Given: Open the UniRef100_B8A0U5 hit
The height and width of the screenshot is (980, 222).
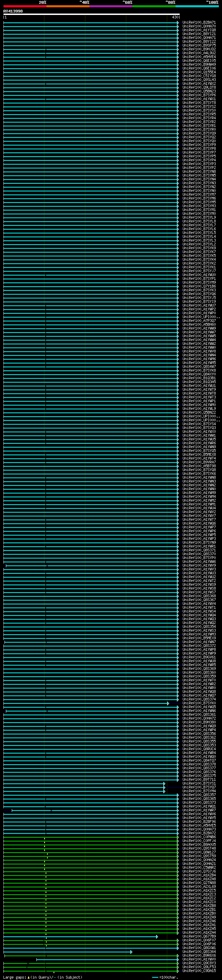Looking at the screenshot, I should click(x=199, y=844).
